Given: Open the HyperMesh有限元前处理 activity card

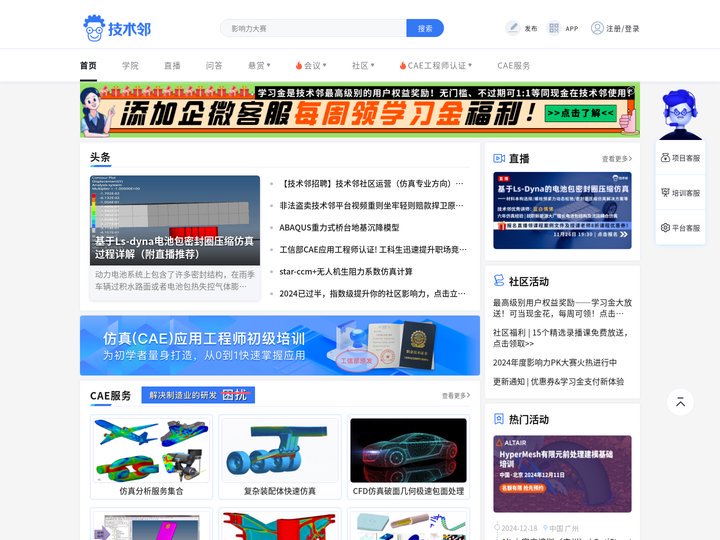Looking at the screenshot, I should click(x=562, y=474).
